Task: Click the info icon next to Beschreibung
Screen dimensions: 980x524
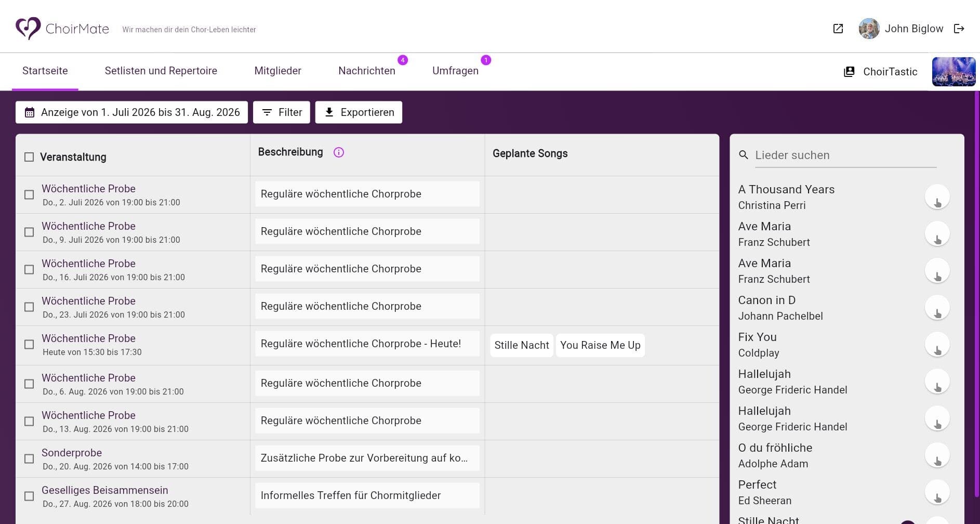Action: click(x=339, y=152)
